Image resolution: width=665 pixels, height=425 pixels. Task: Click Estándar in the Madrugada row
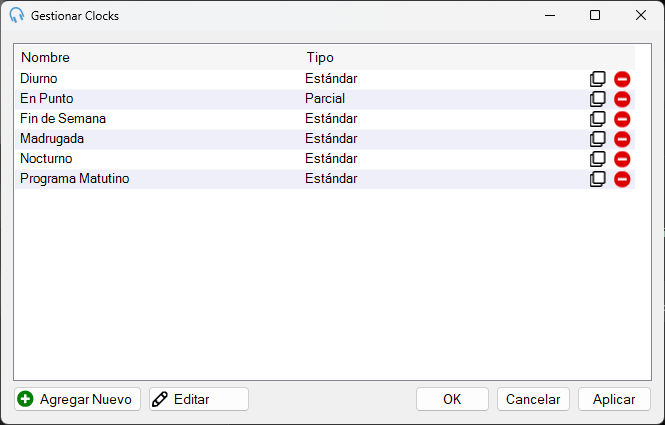[331, 138]
